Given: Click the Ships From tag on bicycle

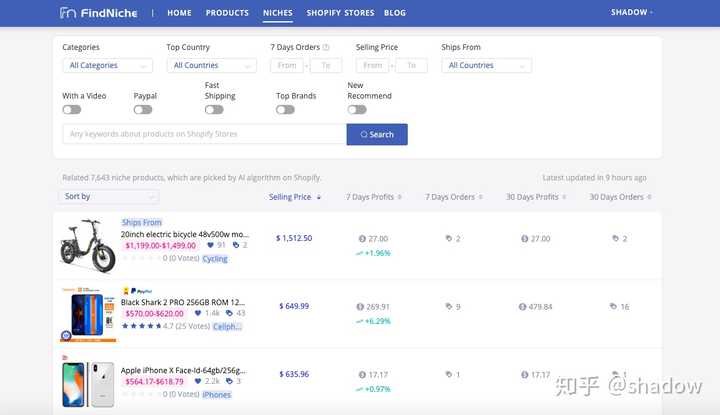Looking at the screenshot, I should point(141,222).
